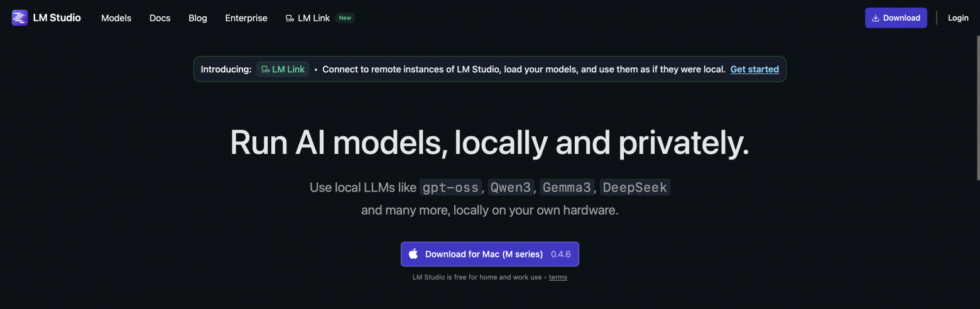Click Download for Mac (M series) button

pos(490,254)
